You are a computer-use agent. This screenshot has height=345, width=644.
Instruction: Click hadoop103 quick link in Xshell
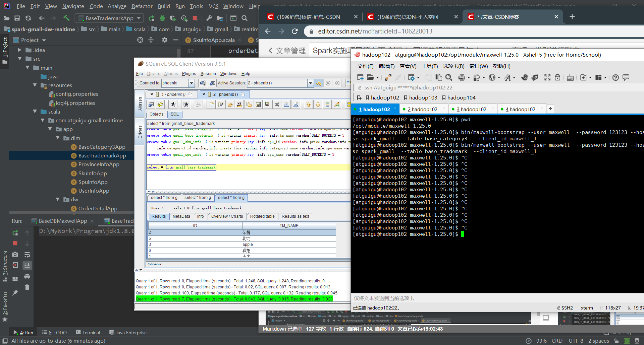tap(421, 97)
